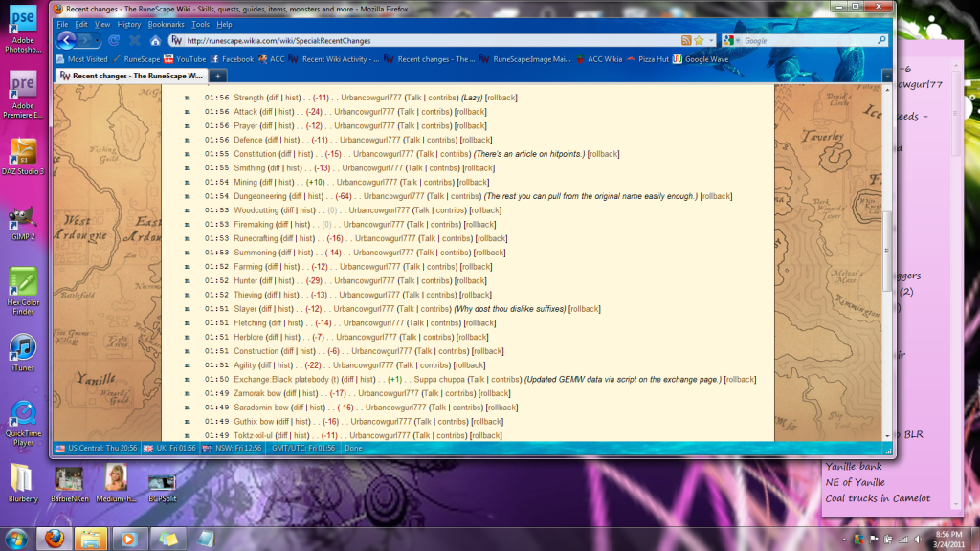
Task: Click rollback on the Constitution row
Action: (x=604, y=154)
